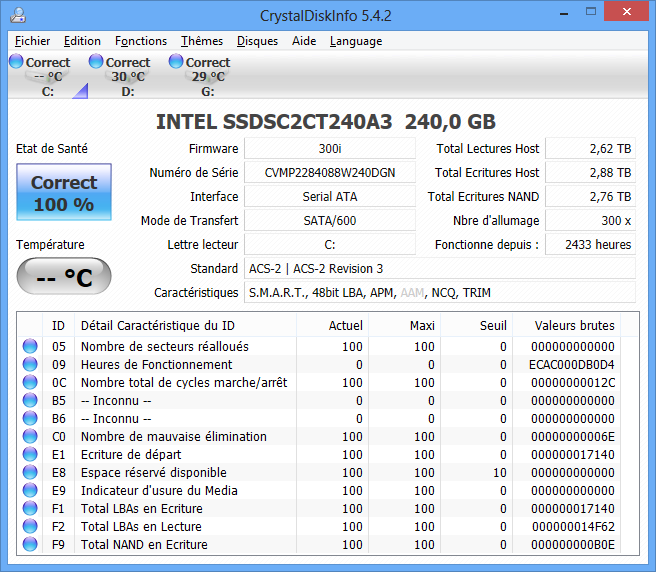The width and height of the screenshot is (656, 572).
Task: Click status orb for attribute 05 row
Action: [x=30, y=347]
